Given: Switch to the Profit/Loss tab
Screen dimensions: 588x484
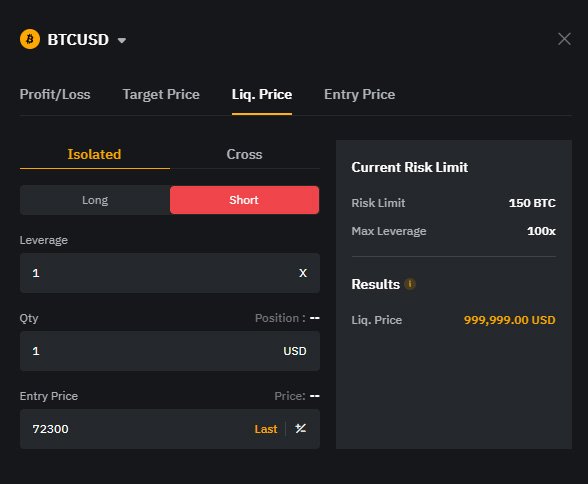Looking at the screenshot, I should (x=55, y=94).
